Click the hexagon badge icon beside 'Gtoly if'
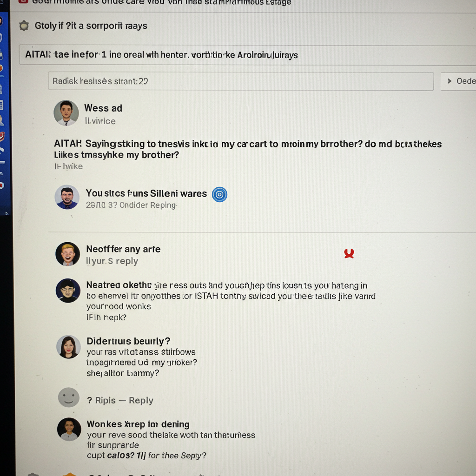This screenshot has width=476, height=476. (x=24, y=26)
